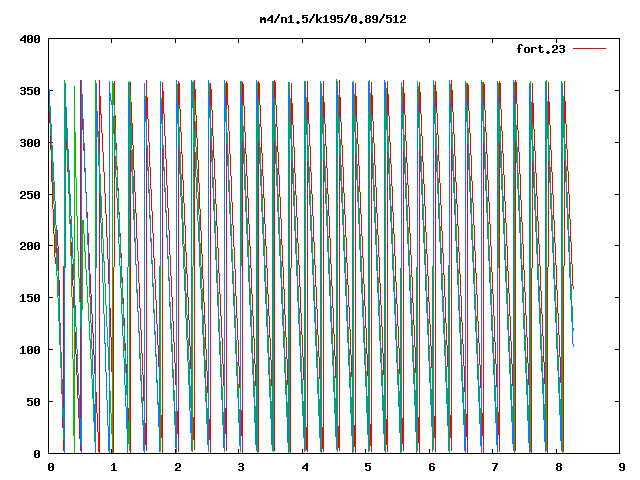Image resolution: width=640 pixels, height=480 pixels.
Task: Click y-axis label 200
Action: coord(30,246)
